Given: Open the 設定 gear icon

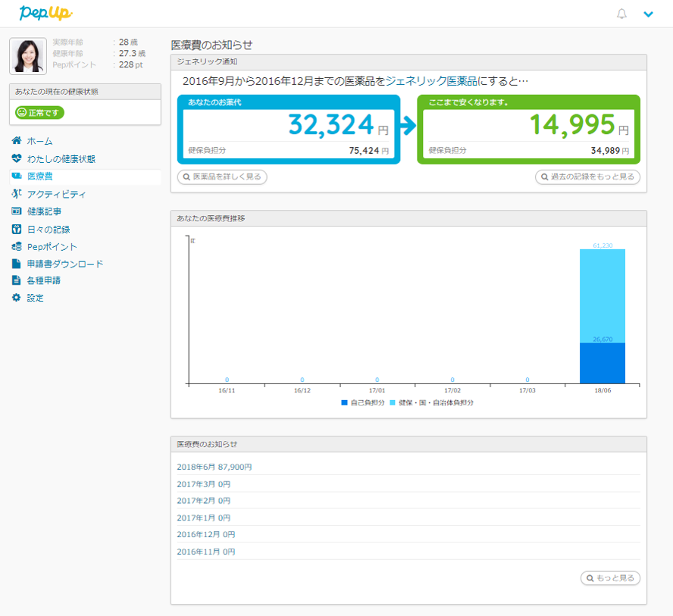Looking at the screenshot, I should (17, 298).
